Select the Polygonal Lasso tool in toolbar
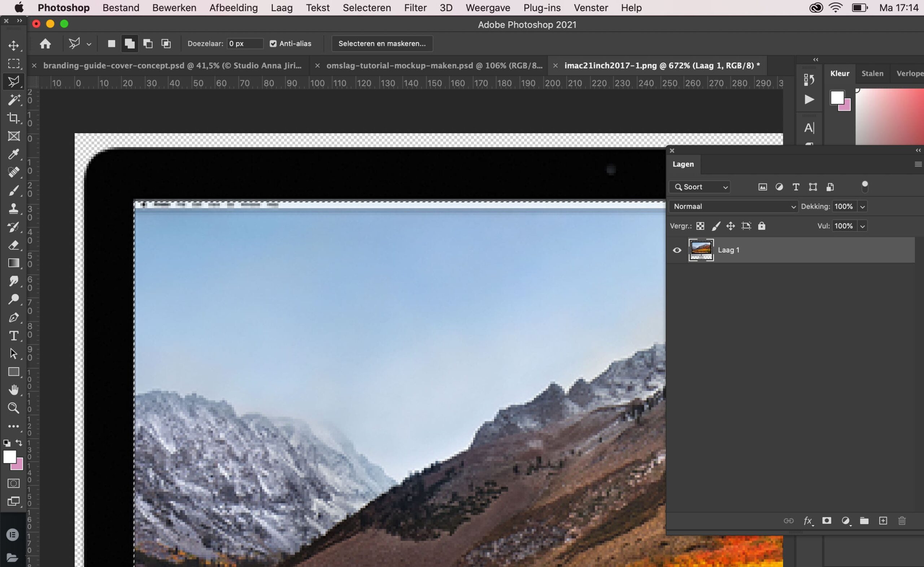 [x=14, y=82]
